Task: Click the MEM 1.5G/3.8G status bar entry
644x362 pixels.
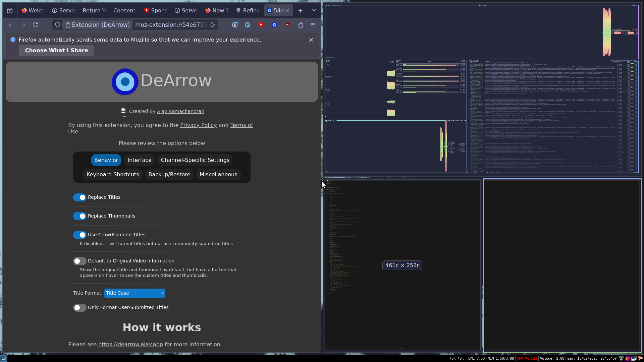Action: (501, 359)
